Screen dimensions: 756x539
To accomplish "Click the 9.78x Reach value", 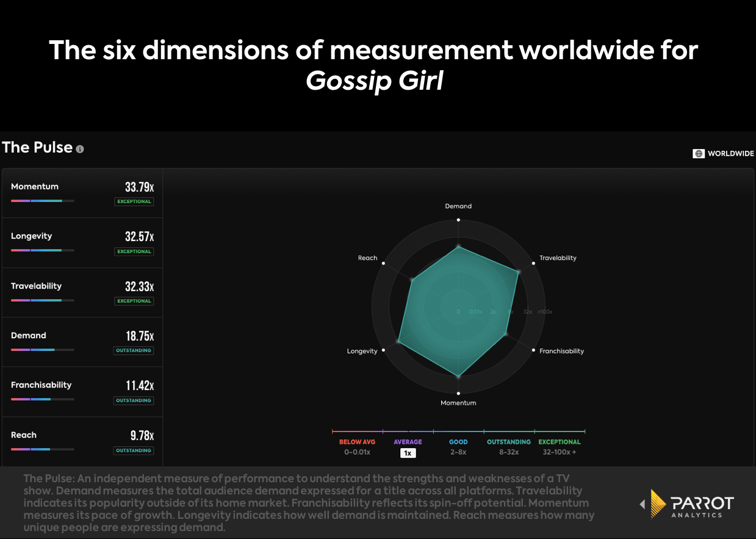I will 142,435.
